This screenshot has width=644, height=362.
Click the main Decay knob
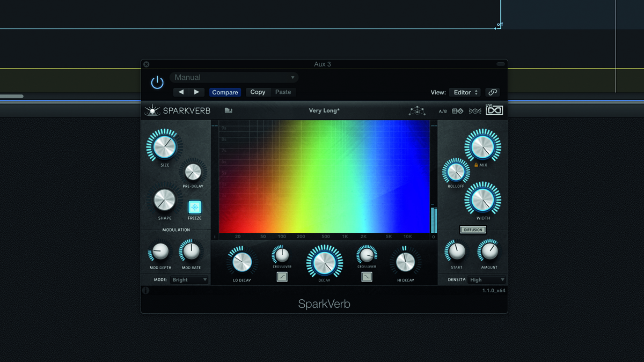point(324,263)
